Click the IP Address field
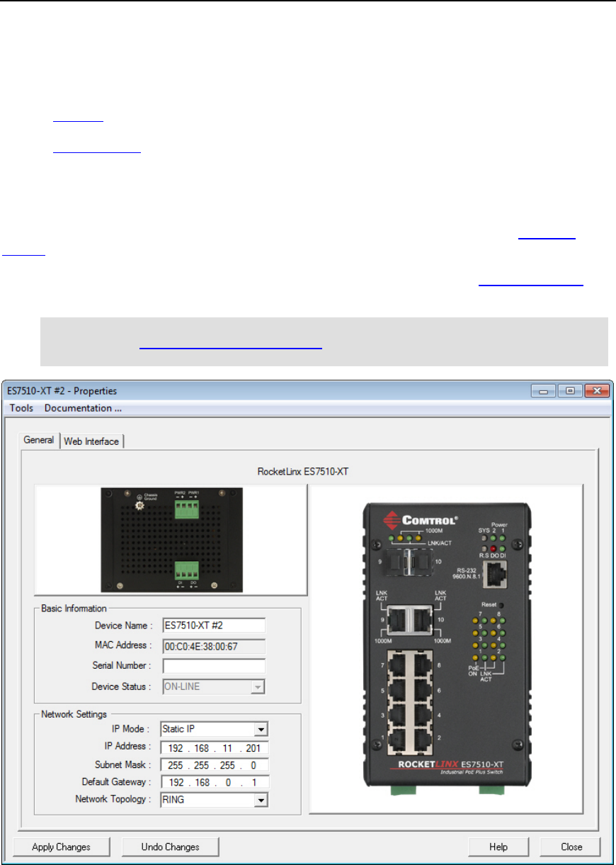 coord(214,747)
